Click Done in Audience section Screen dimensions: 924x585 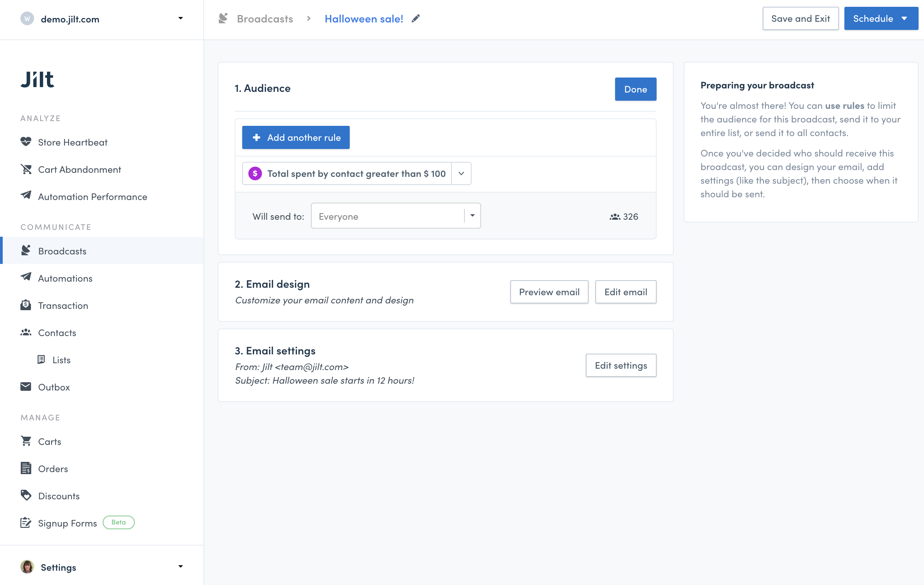[x=635, y=89]
